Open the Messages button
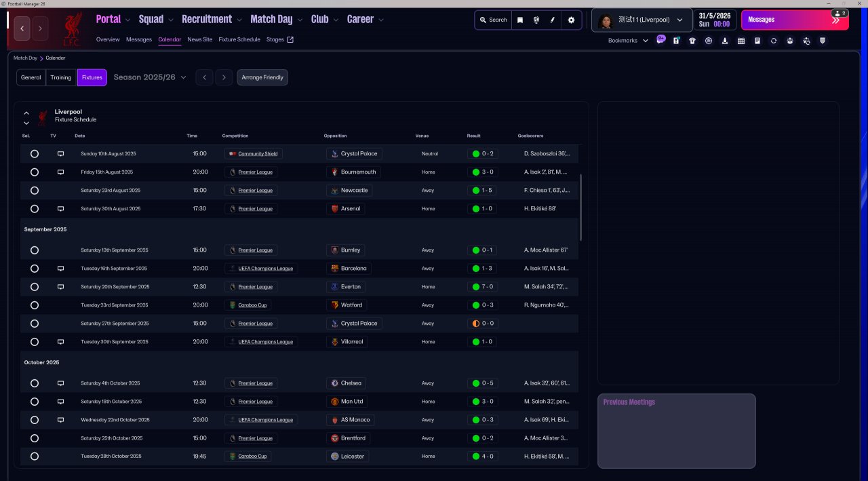 click(x=794, y=20)
